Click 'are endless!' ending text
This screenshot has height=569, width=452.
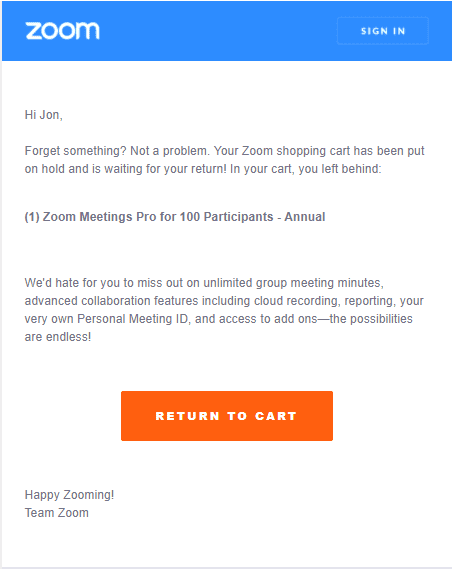pyautogui.click(x=58, y=337)
